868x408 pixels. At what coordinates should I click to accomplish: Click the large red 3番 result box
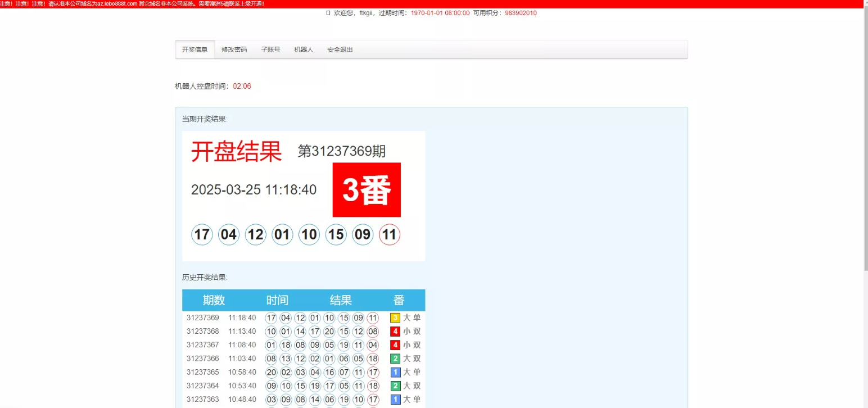(367, 190)
